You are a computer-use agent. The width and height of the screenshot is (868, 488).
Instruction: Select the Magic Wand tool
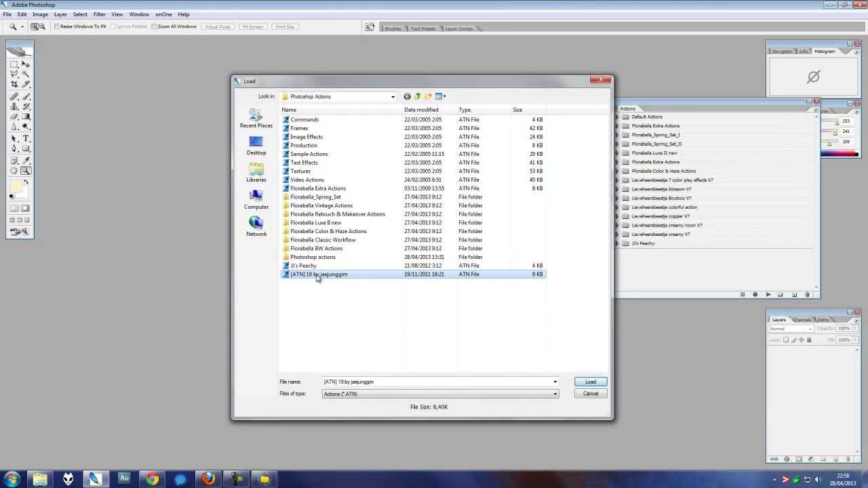pyautogui.click(x=26, y=74)
